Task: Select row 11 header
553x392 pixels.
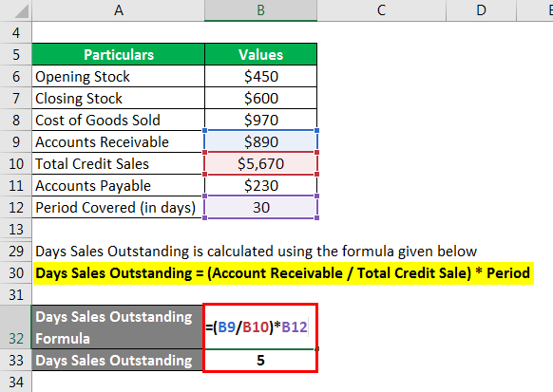Action: (16, 186)
